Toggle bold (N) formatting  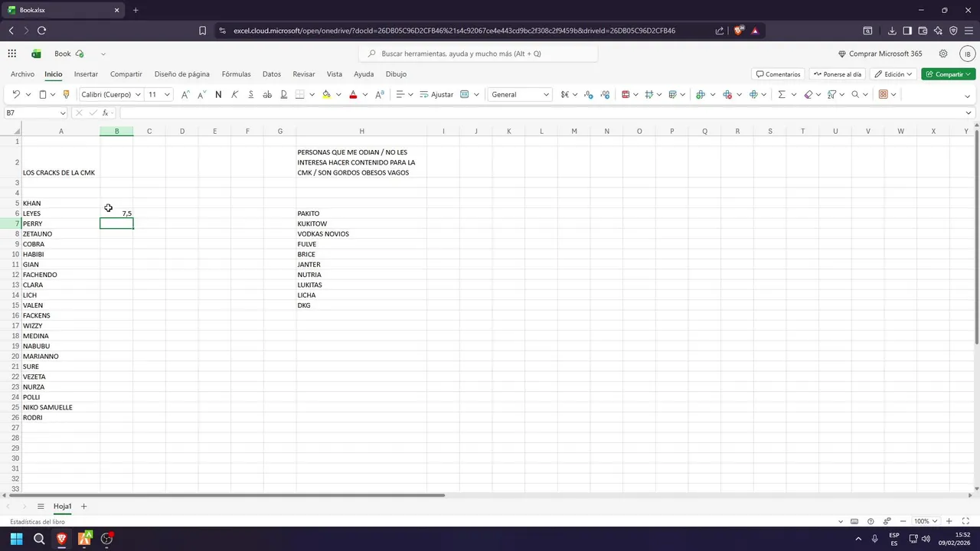[x=218, y=94]
